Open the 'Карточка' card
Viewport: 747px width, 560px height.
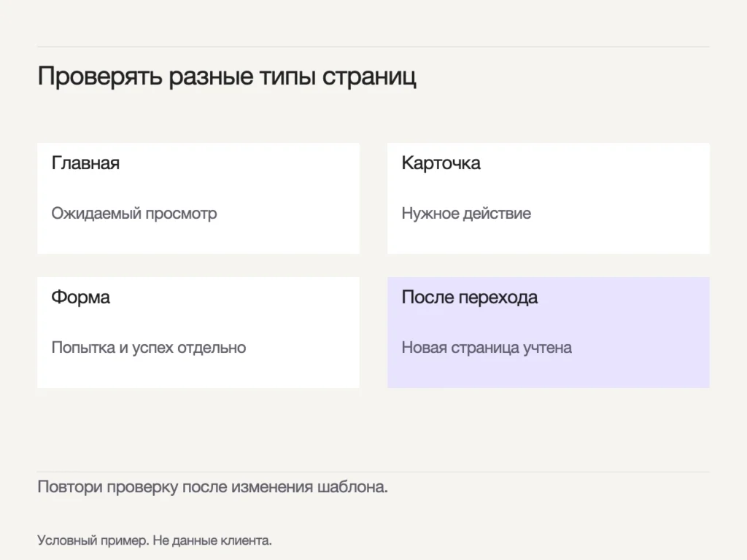549,198
